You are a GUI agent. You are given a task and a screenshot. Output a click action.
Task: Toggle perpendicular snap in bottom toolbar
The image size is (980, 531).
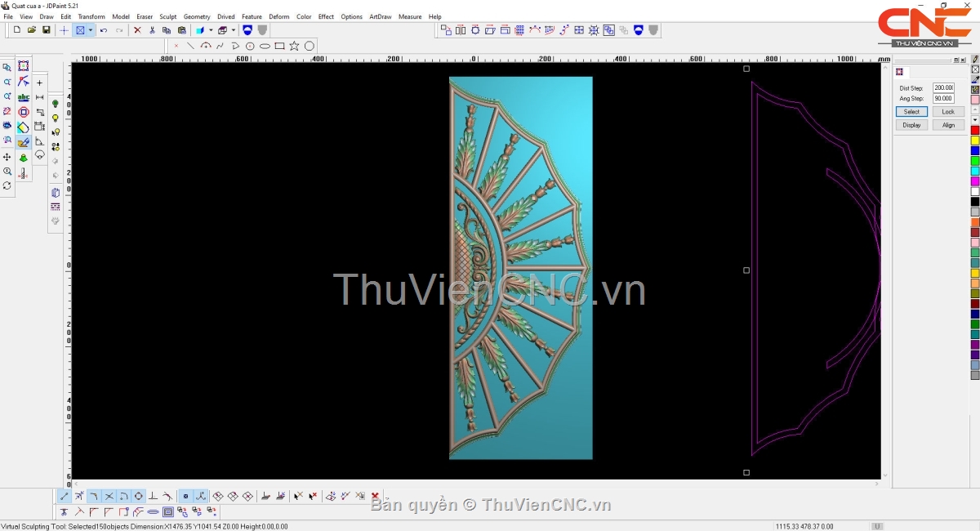pos(153,496)
